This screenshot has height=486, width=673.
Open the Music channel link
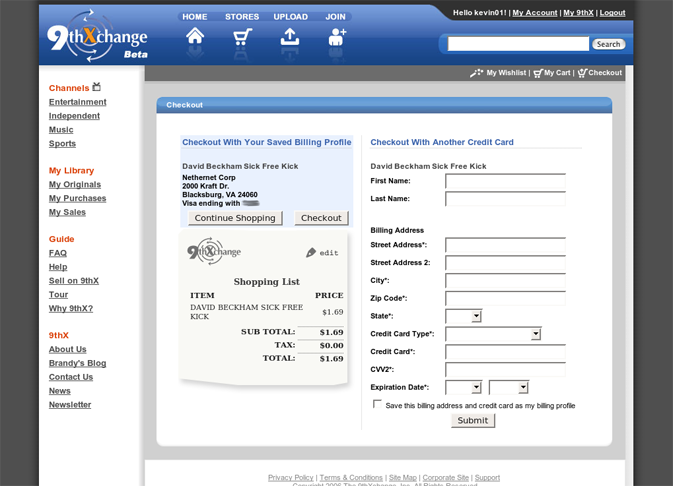point(61,130)
